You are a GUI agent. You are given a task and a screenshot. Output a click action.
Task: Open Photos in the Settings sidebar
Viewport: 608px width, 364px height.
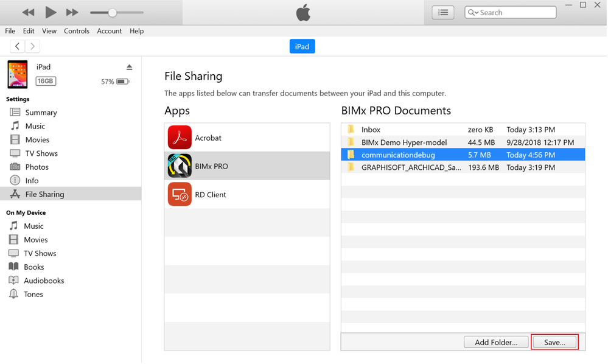(x=37, y=167)
